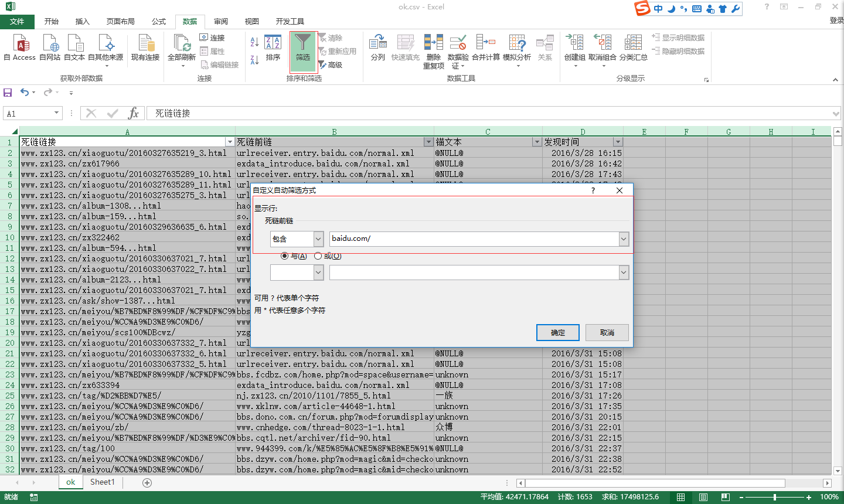Click the Sort (排序) icon in ribbon
Screen dimensions: 844x504
[x=273, y=47]
